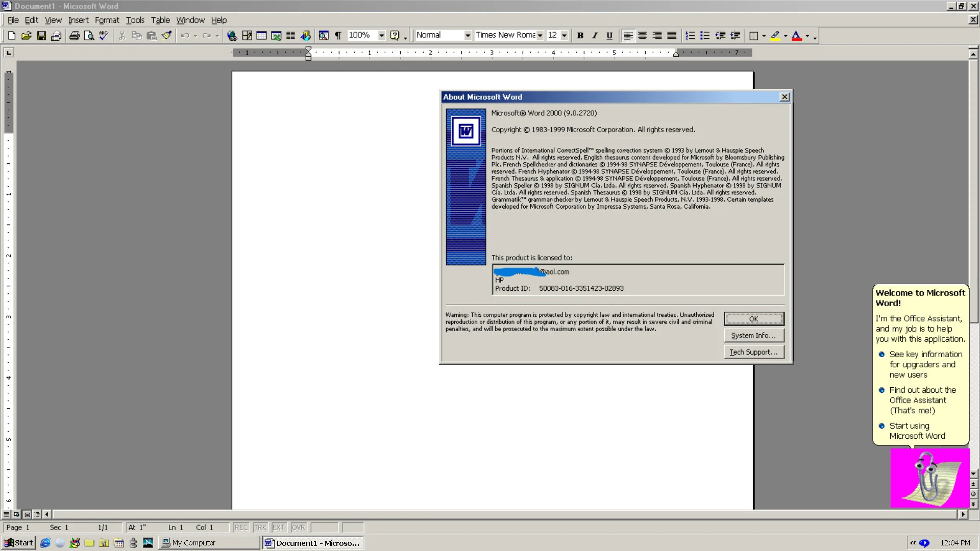Image resolution: width=980 pixels, height=551 pixels.
Task: Click the Bold formatting icon
Action: (580, 36)
